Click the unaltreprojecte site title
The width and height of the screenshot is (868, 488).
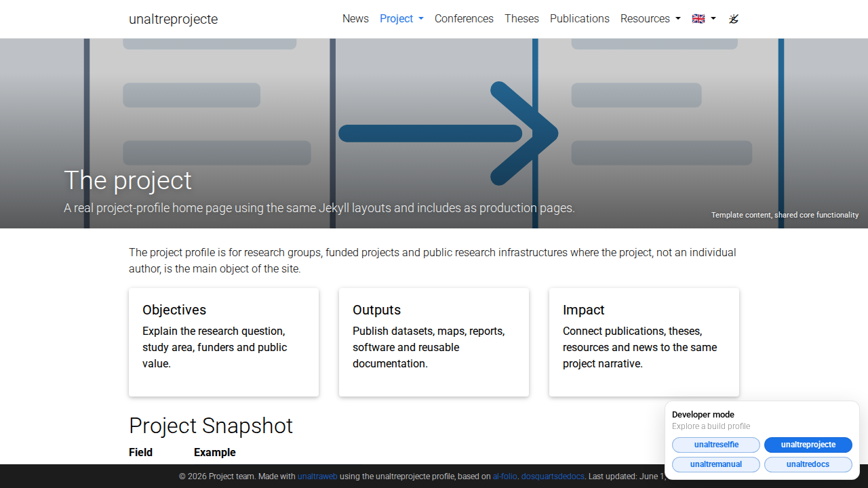click(x=174, y=19)
